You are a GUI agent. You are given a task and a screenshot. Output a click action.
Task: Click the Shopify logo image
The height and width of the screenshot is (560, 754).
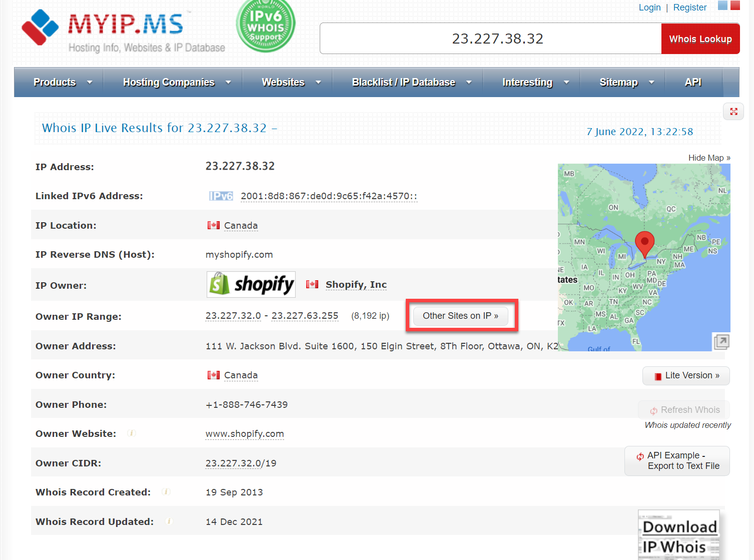click(x=251, y=284)
